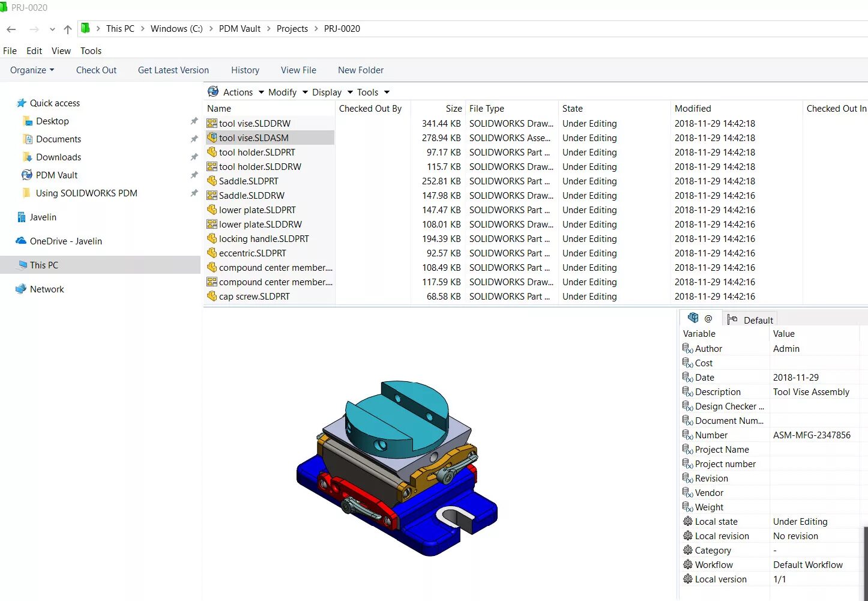868x601 pixels.
Task: Click the Check Out button
Action: [x=96, y=70]
